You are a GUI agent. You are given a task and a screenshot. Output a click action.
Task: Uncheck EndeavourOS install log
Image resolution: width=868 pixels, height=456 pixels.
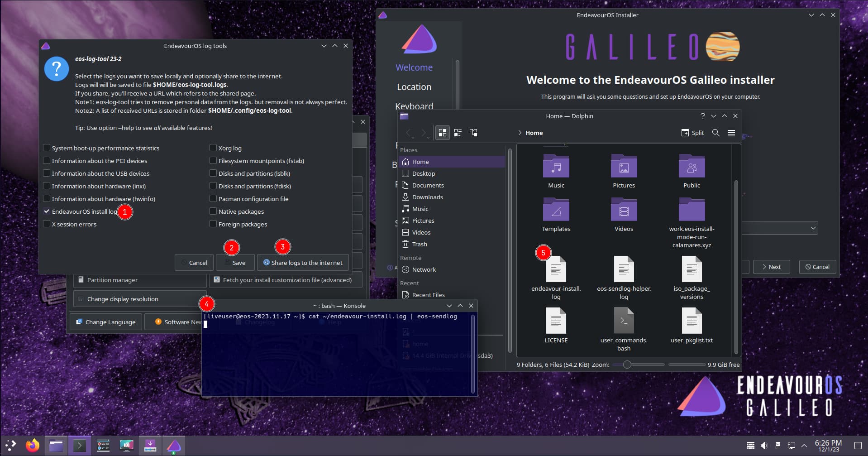(47, 211)
